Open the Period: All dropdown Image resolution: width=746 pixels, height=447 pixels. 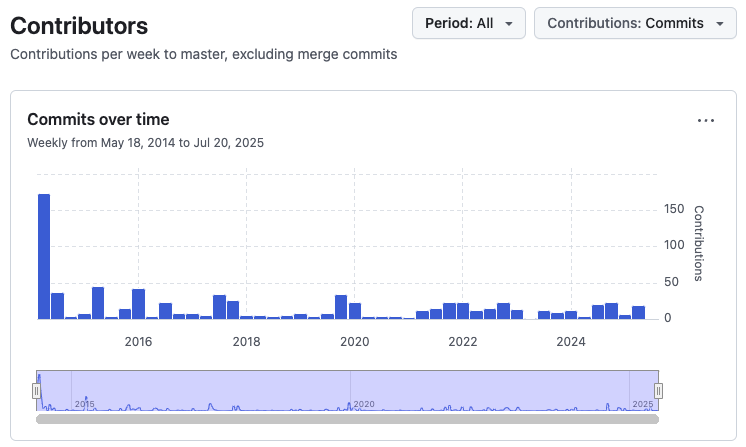coord(468,23)
